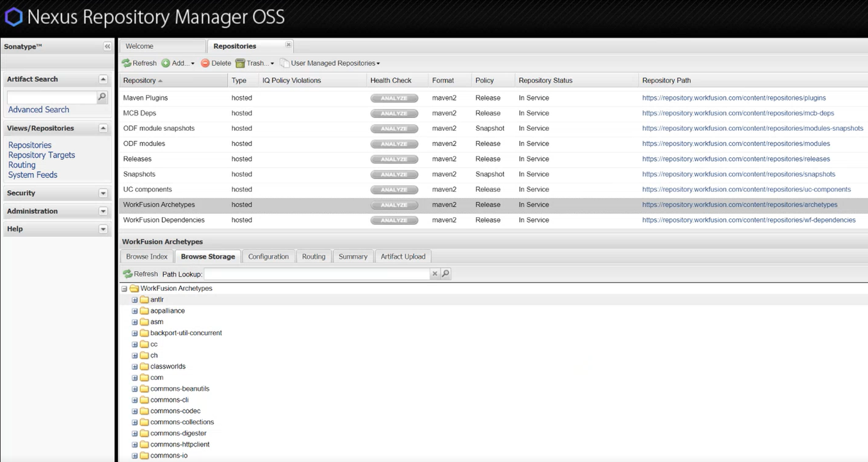The image size is (868, 462).
Task: Open the wf-dependencies repository path URL
Action: point(749,220)
